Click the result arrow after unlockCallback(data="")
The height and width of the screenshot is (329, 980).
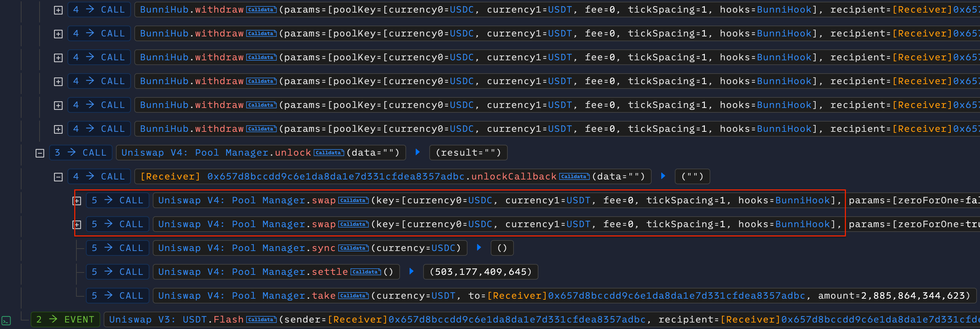pos(663,176)
